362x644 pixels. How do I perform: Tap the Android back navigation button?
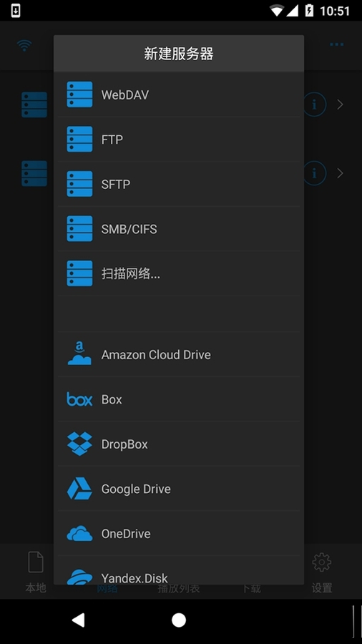coord(78,620)
